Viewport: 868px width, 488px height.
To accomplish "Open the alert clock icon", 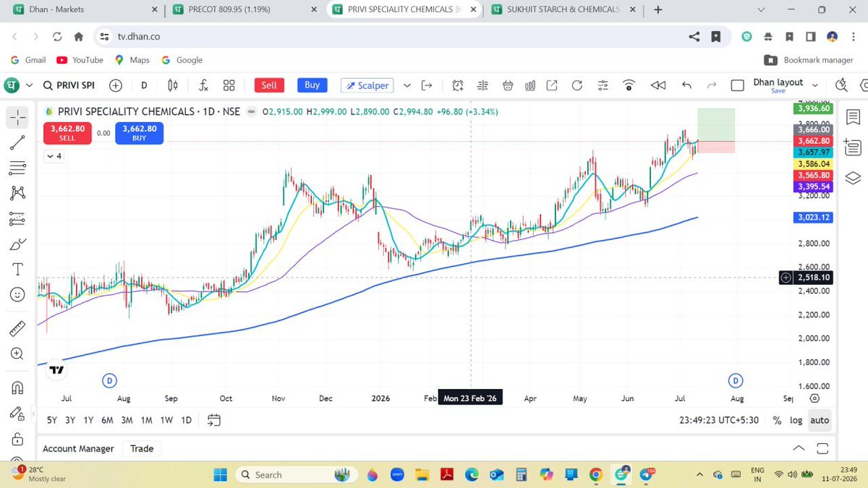I will [458, 85].
